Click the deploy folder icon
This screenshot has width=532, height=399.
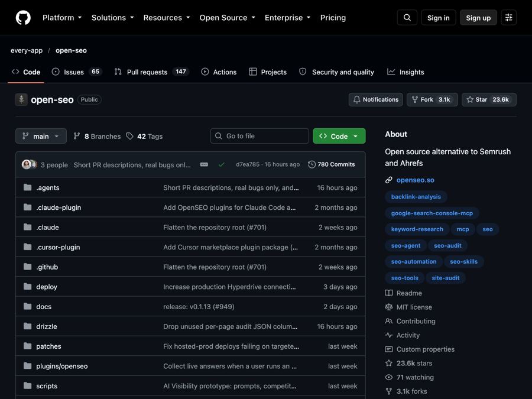tap(27, 287)
